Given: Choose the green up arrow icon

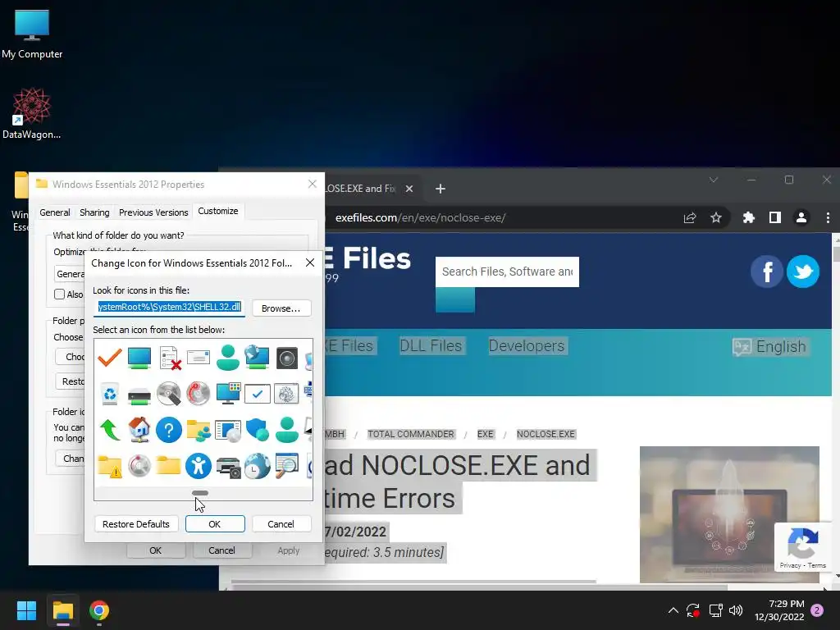Looking at the screenshot, I should click(110, 430).
